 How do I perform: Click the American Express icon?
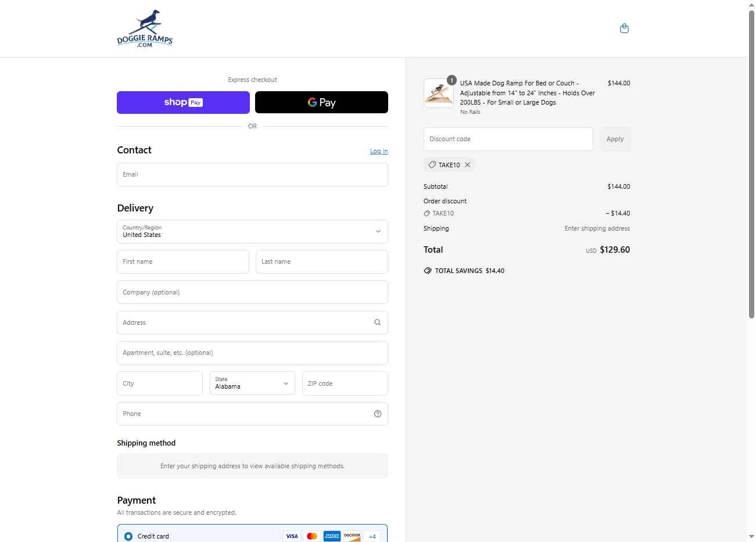click(332, 536)
